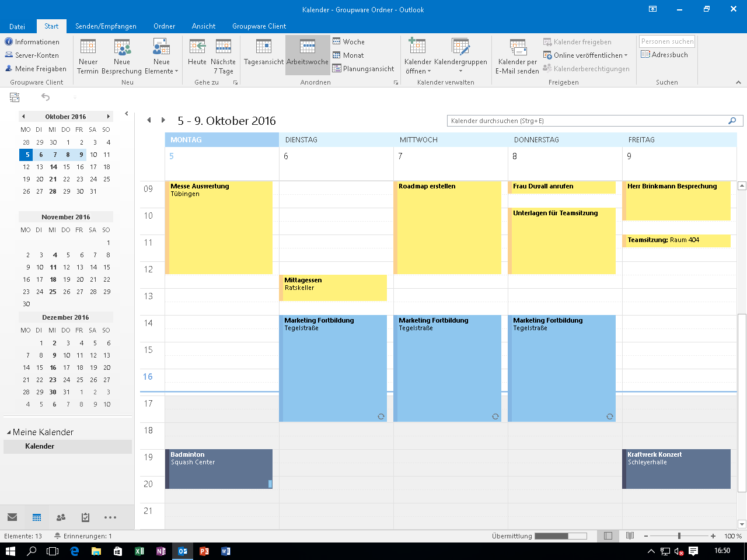Send calendar via Kalender per E-Mail senden

point(517,56)
